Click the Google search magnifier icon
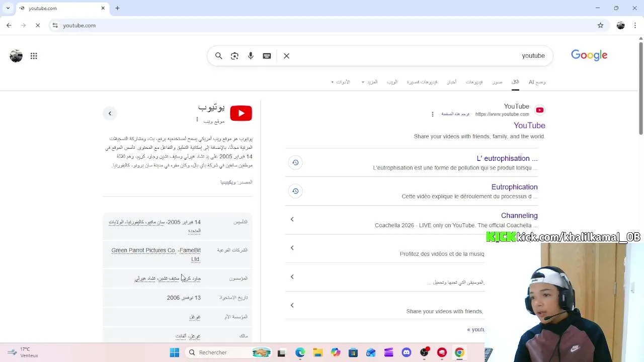The image size is (644, 362). coord(219,56)
